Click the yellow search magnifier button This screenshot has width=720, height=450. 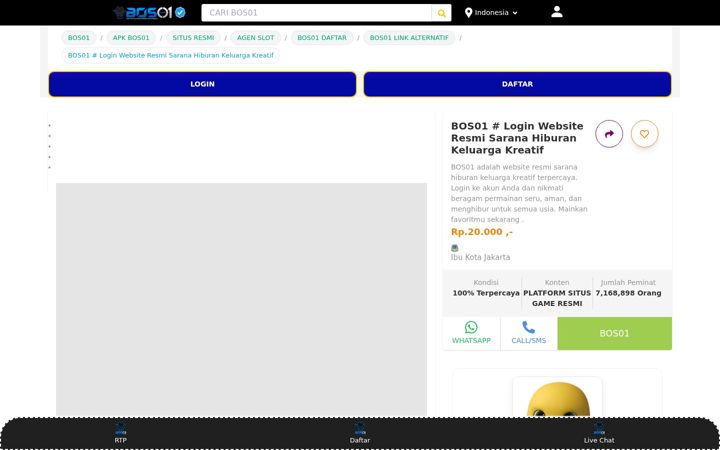click(x=441, y=13)
